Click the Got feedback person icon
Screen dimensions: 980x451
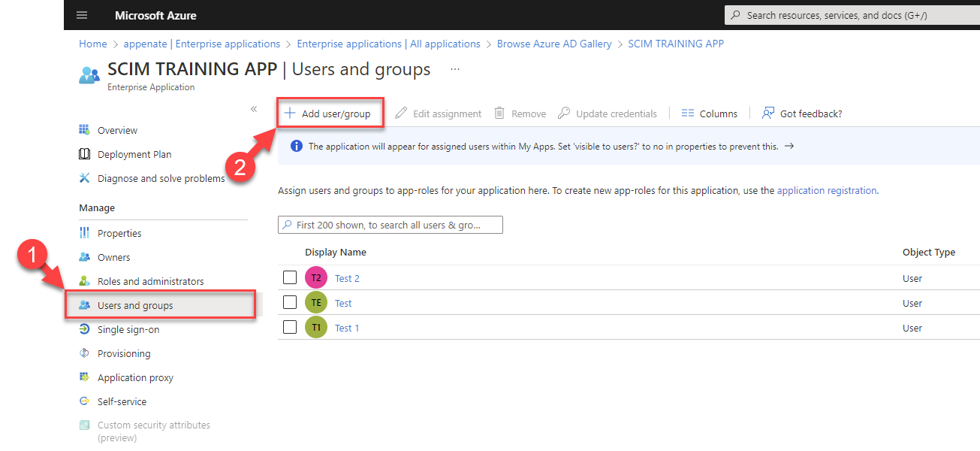pos(768,114)
